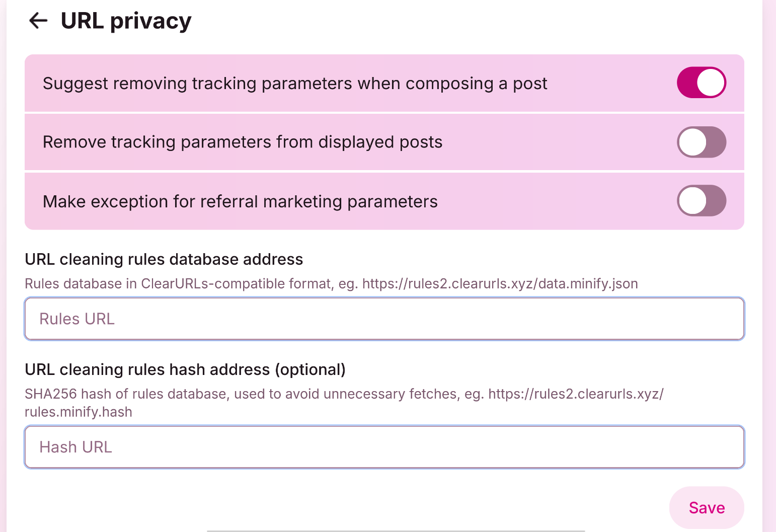
Task: Turn on referral marketing exception switch
Action: point(701,201)
